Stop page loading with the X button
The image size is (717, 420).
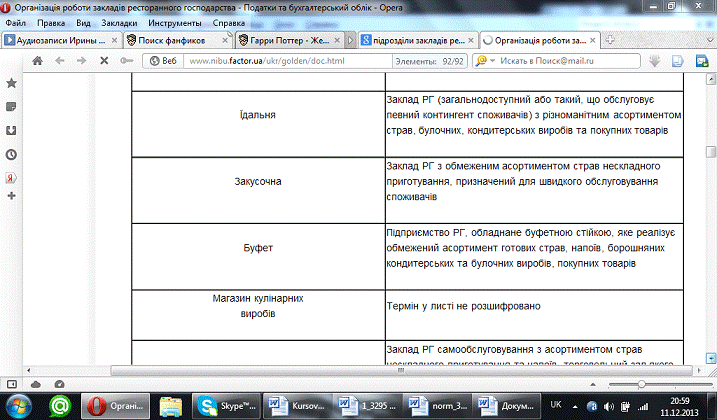click(x=104, y=61)
